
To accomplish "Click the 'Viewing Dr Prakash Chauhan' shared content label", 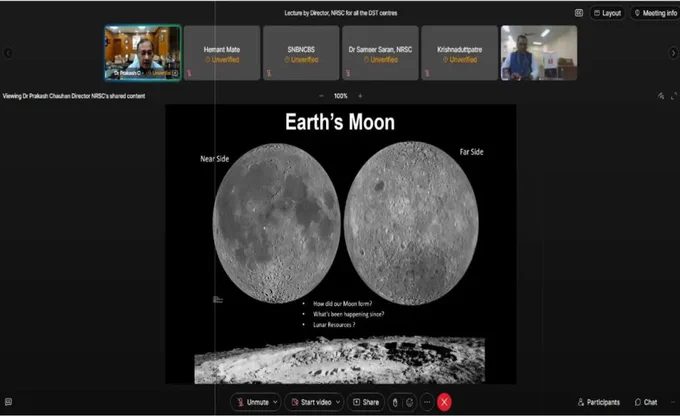I will (74, 96).
